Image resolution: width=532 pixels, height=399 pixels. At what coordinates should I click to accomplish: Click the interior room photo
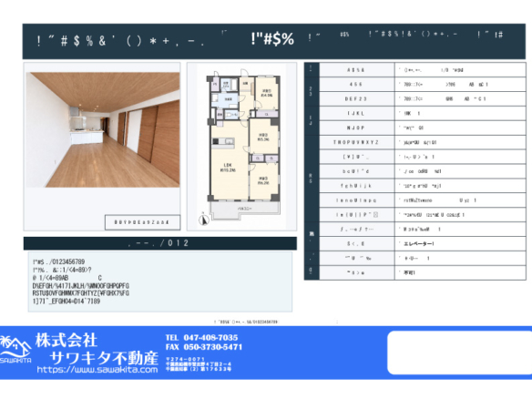point(103,129)
